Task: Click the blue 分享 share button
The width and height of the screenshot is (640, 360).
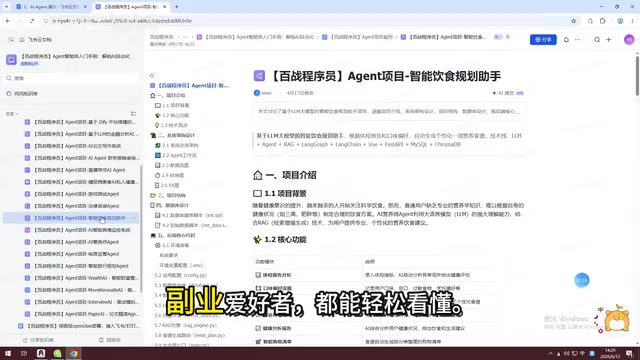Action: tap(543, 40)
